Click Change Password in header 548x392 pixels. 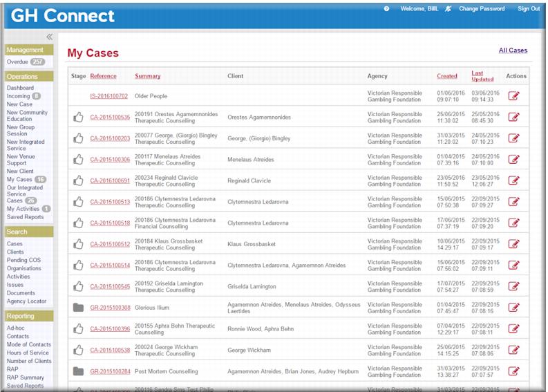click(x=482, y=9)
